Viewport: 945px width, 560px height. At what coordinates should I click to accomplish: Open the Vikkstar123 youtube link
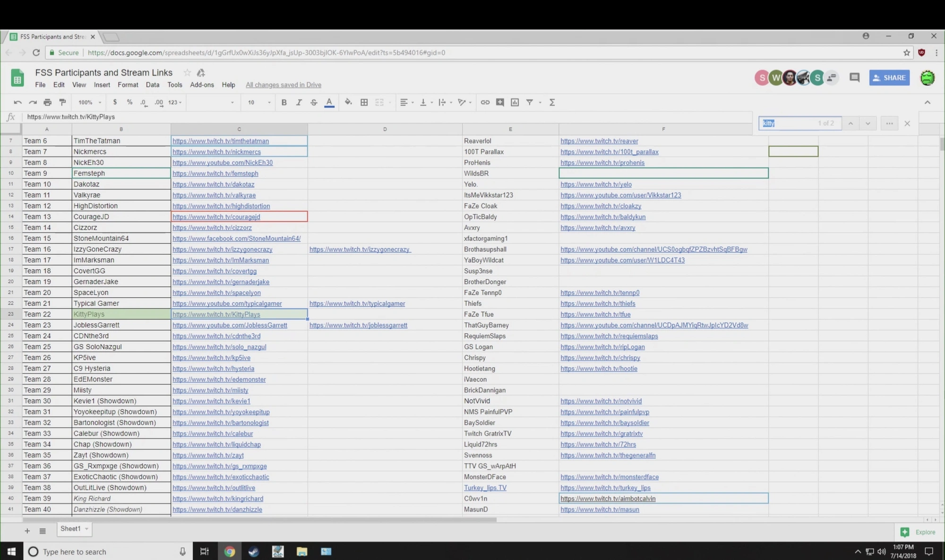620,195
